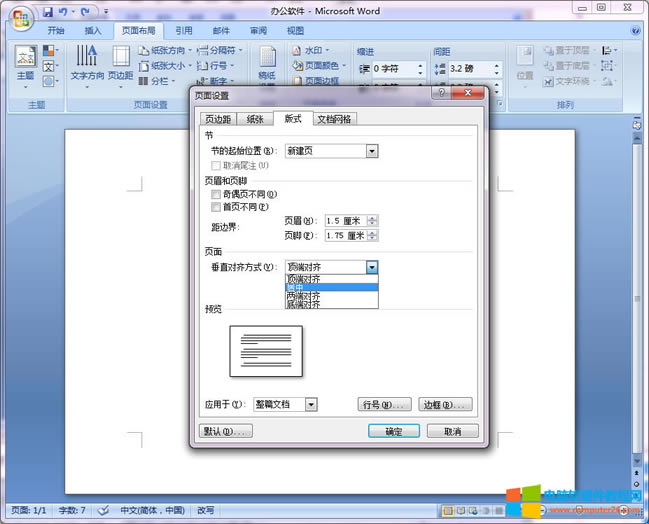Switch to 页边距 tab in dialog
The image size is (649, 524).
[x=218, y=119]
